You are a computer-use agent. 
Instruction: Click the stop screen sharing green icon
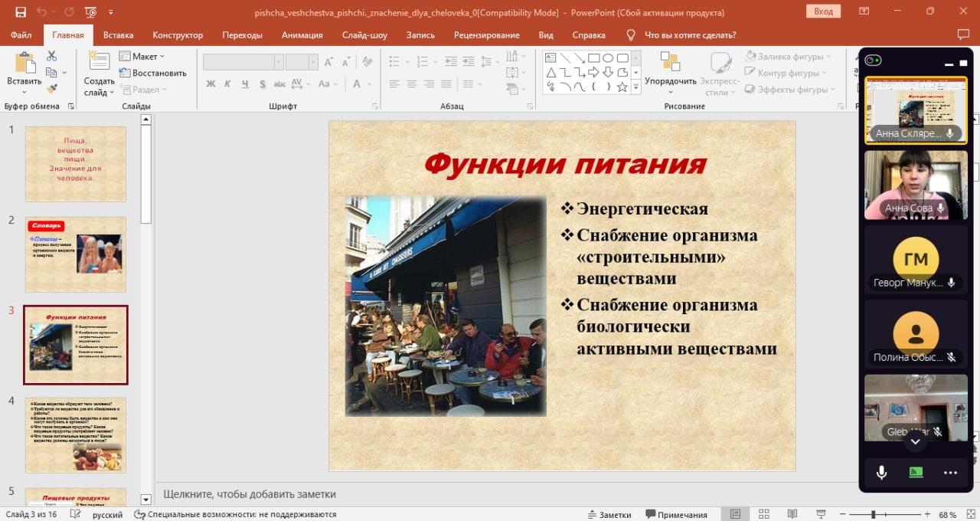916,473
